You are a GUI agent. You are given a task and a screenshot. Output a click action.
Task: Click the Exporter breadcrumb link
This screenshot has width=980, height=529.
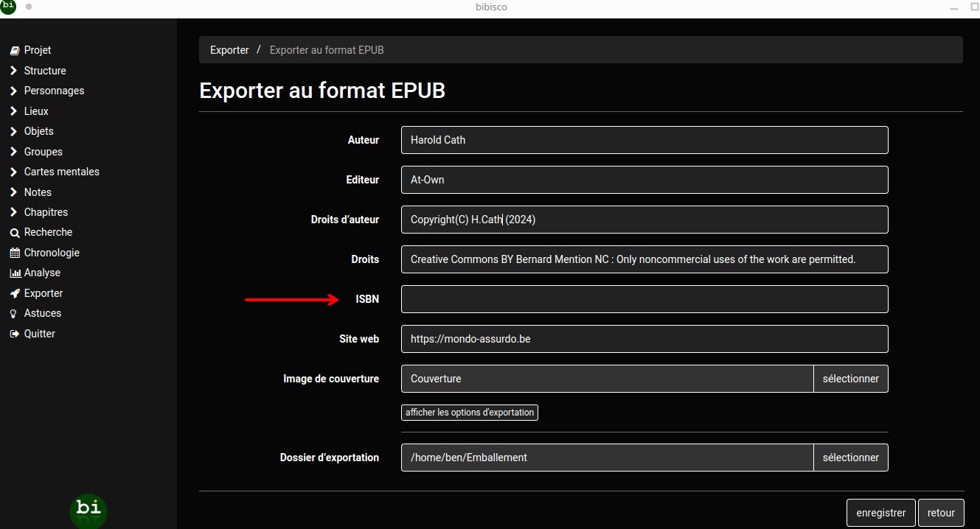coord(229,50)
